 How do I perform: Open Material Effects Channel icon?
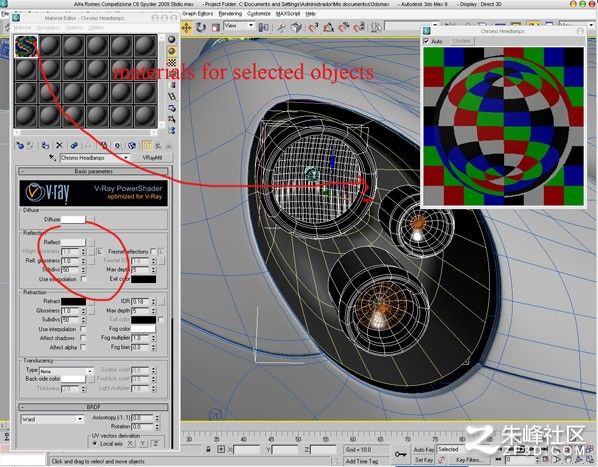(117, 145)
